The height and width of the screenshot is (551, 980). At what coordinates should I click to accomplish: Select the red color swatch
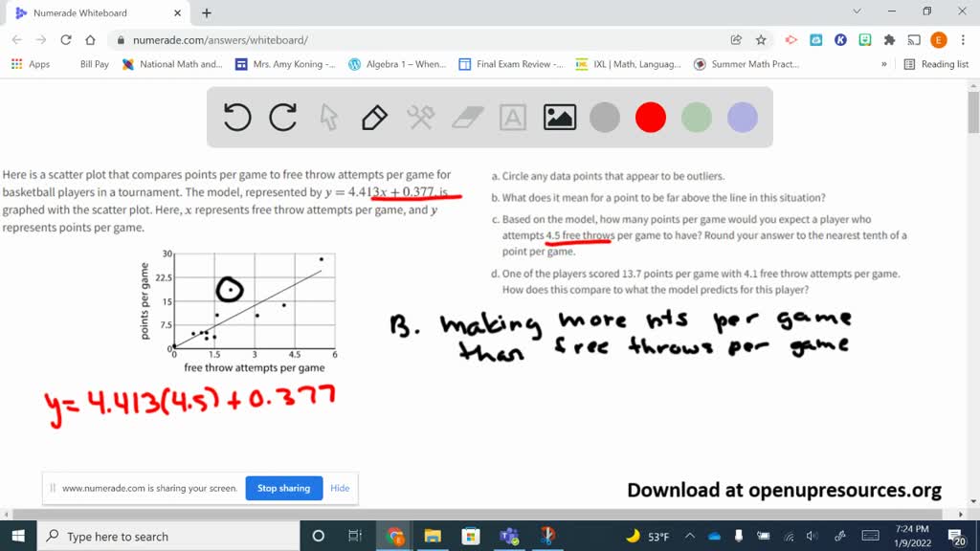[x=651, y=117]
